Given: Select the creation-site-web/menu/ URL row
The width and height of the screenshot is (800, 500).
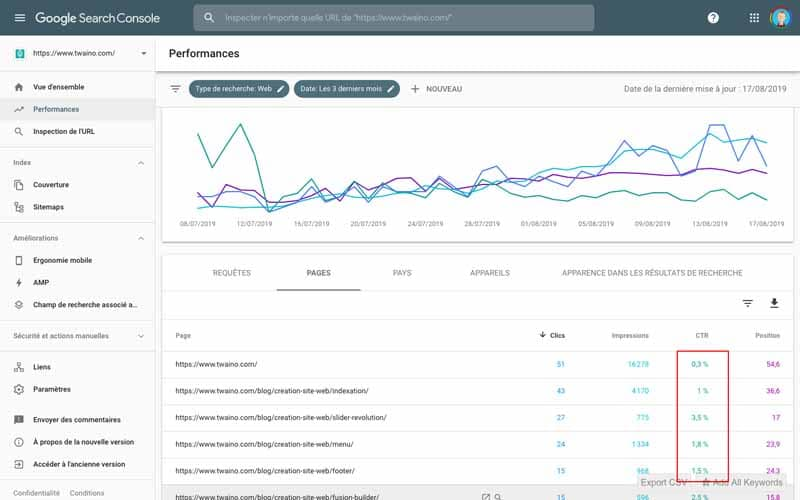Looking at the screenshot, I should [x=478, y=444].
